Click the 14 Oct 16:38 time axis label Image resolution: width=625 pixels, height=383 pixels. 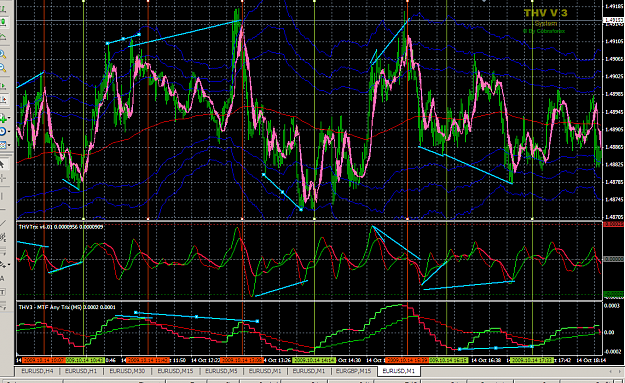coord(486,360)
